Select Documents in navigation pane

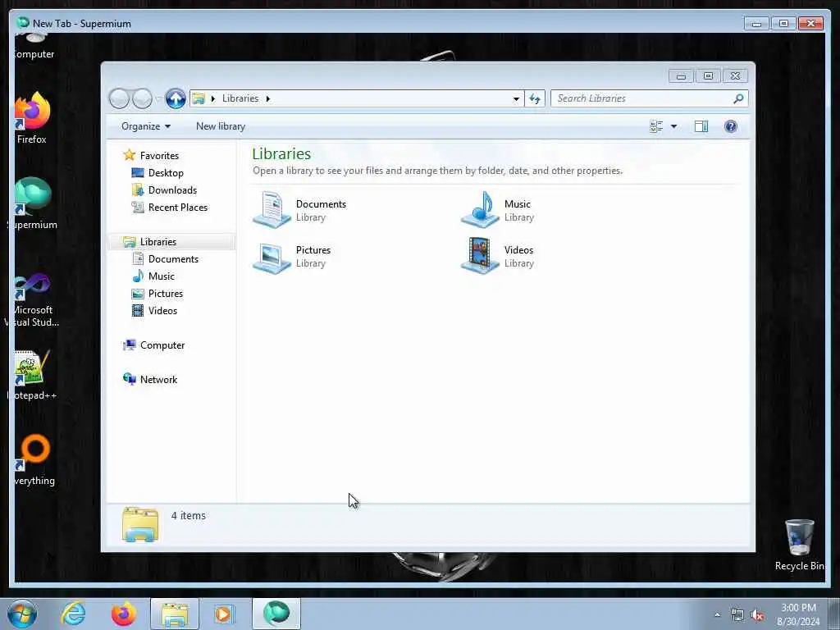coord(173,258)
